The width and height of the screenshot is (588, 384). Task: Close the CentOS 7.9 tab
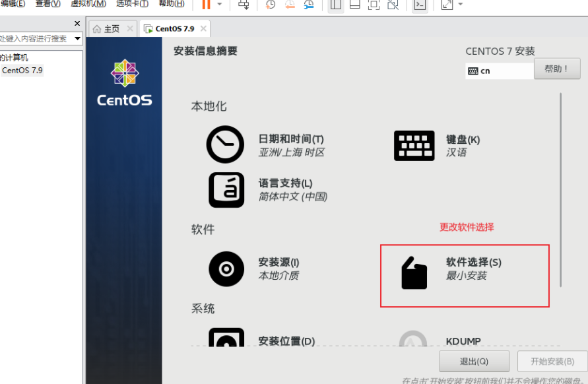203,28
